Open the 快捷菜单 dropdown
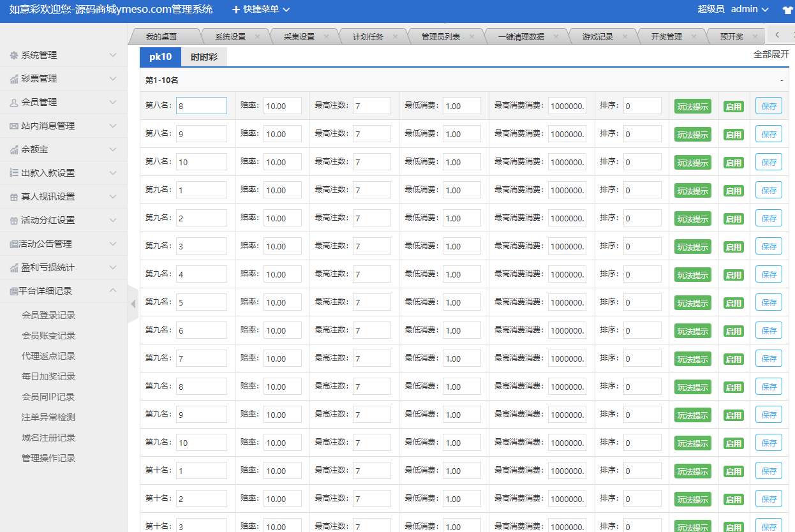 (x=261, y=10)
